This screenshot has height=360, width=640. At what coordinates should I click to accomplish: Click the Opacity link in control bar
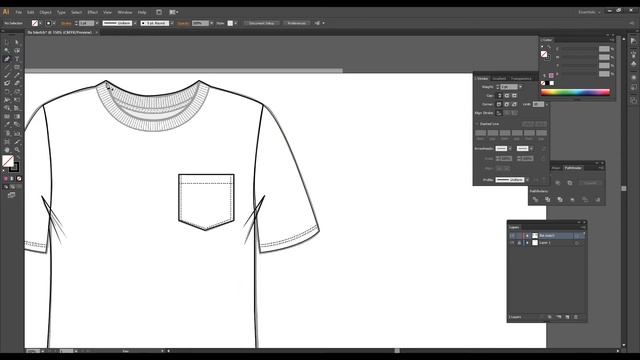pyautogui.click(x=183, y=23)
